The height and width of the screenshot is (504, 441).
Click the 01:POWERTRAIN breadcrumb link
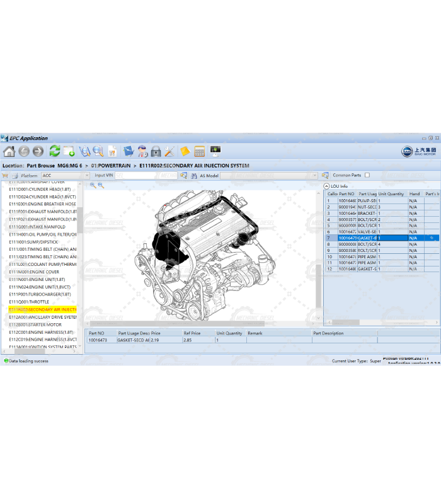pos(111,166)
